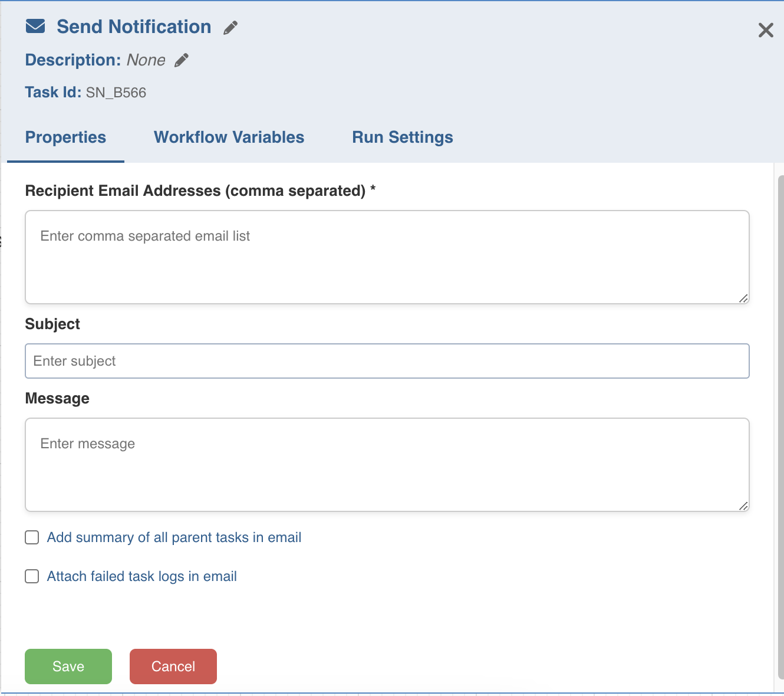
Task: Open the Workflow Variables tab
Action: click(x=229, y=137)
